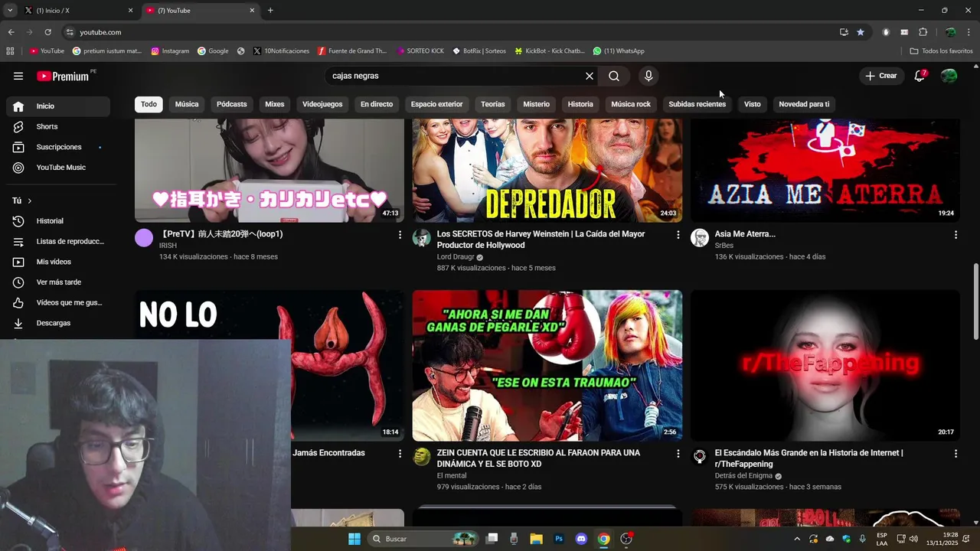
Task: Select the Visto filter chip
Action: (753, 104)
